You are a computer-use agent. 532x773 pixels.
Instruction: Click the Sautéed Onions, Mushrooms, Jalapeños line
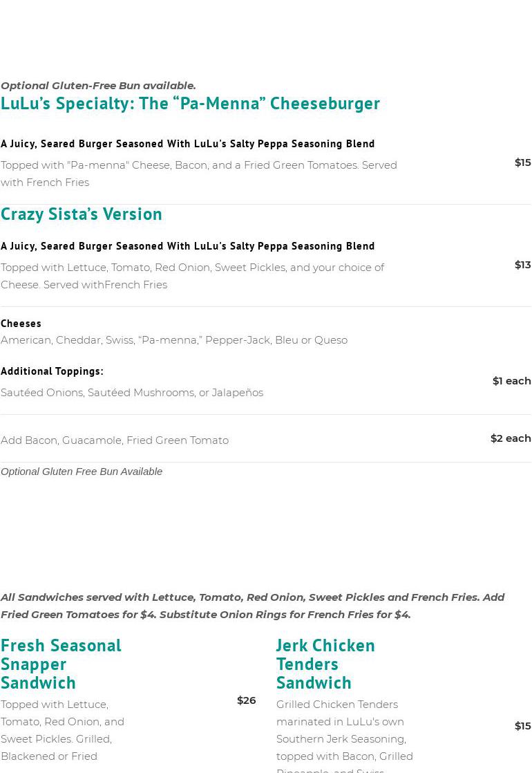click(132, 393)
